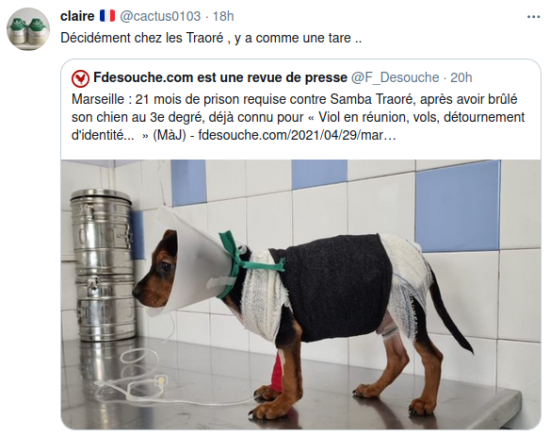This screenshot has width=550, height=437.
Task: Click the 18h tweet timestamp
Action: [223, 16]
